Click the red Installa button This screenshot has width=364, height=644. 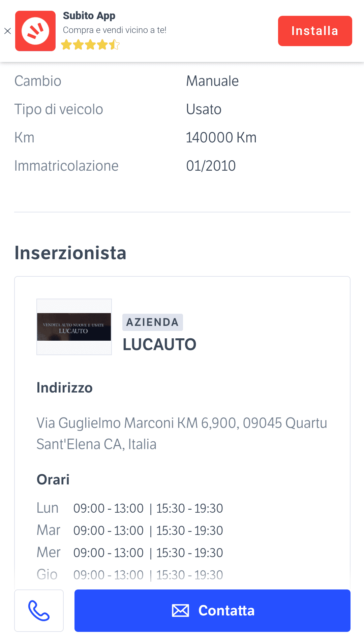click(315, 31)
